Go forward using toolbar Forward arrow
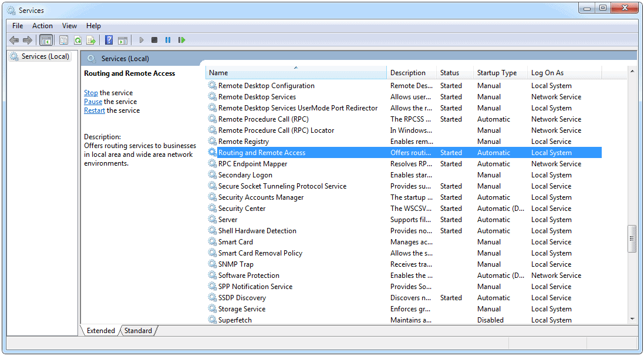Image resolution: width=644 pixels, height=356 pixels. pyautogui.click(x=28, y=40)
